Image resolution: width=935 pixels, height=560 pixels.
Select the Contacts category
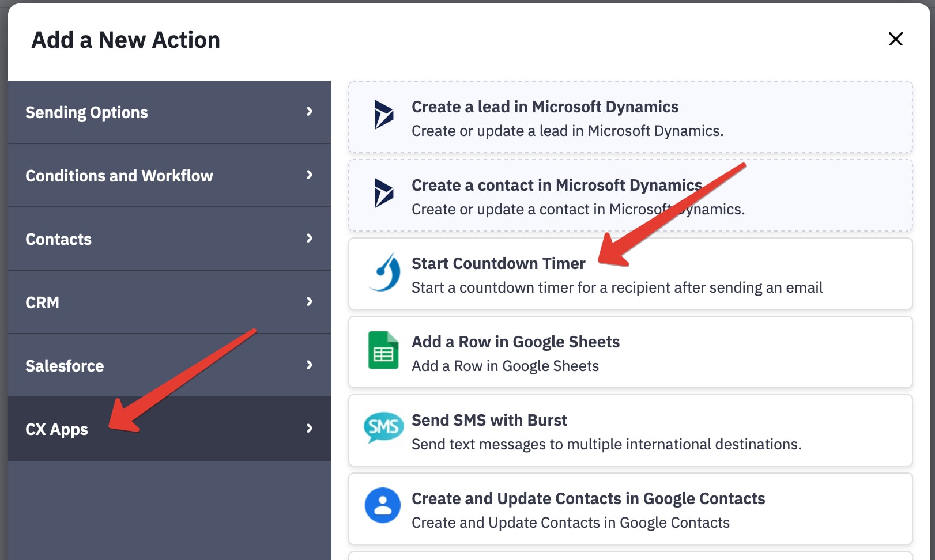coord(169,239)
